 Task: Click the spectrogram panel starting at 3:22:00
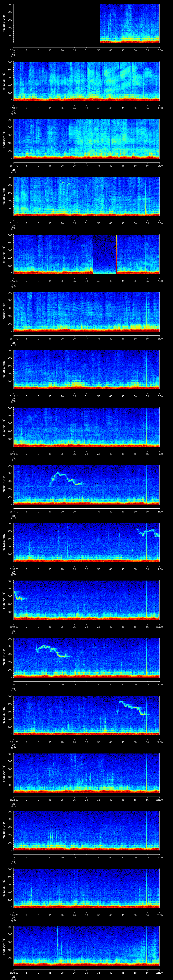(87, 773)
